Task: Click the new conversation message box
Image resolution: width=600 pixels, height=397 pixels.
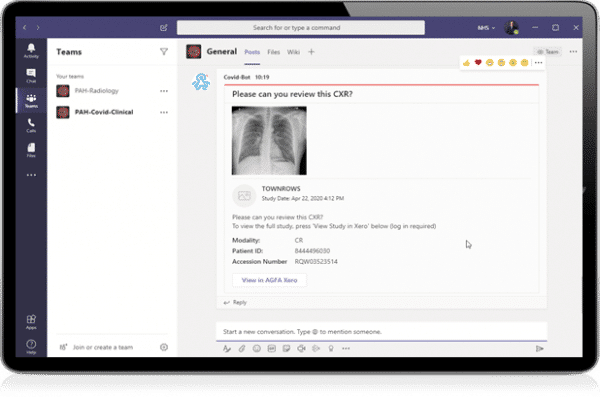Action: [382, 332]
